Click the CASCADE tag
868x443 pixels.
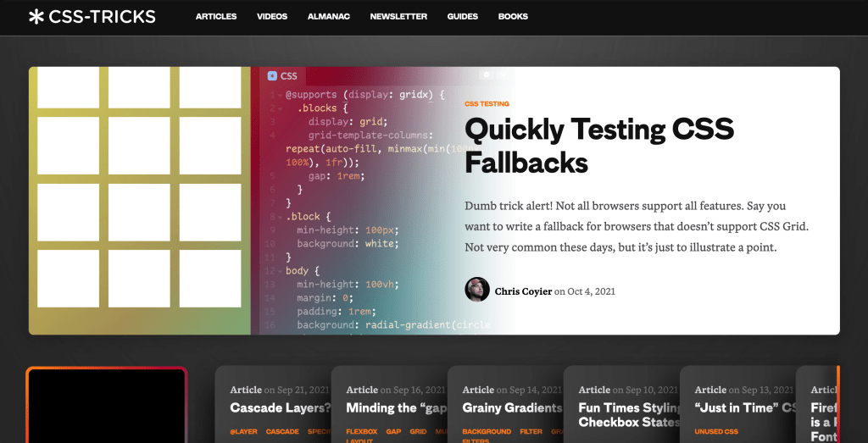point(282,431)
